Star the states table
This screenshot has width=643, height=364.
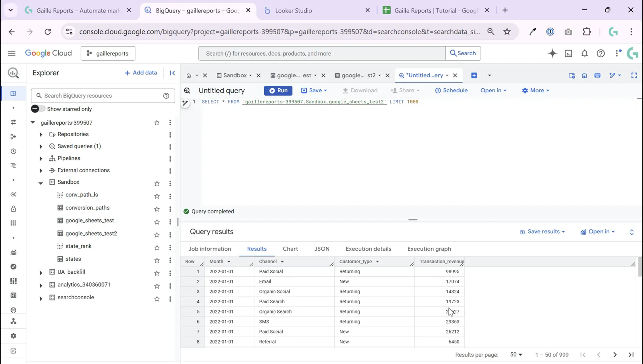tap(157, 260)
